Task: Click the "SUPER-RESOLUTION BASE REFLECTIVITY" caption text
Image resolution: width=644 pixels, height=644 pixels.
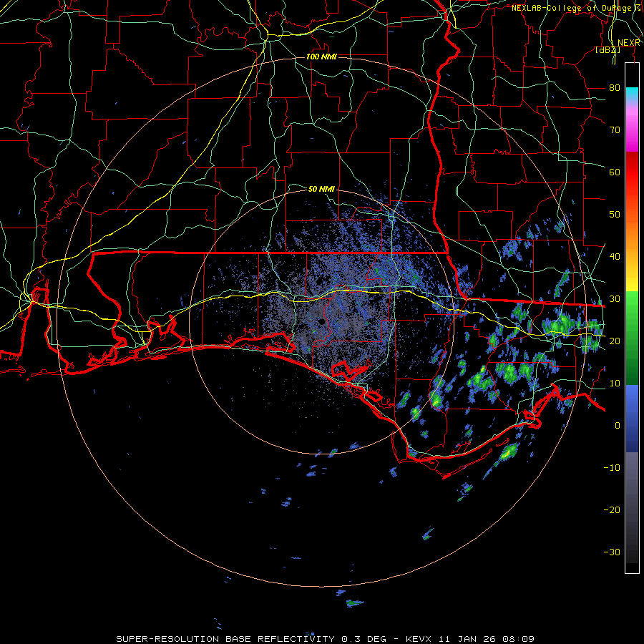Action: 225,639
